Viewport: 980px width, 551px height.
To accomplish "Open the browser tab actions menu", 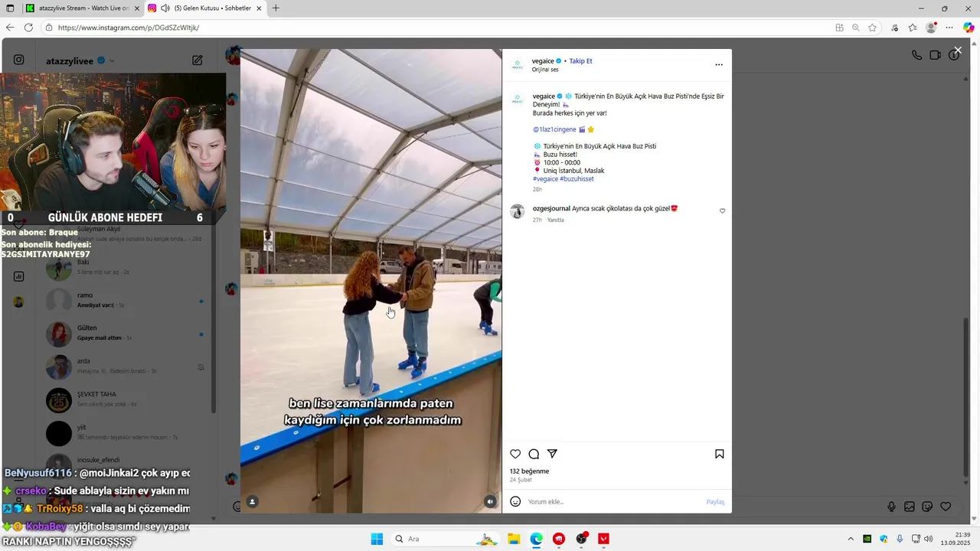I will (x=10, y=8).
